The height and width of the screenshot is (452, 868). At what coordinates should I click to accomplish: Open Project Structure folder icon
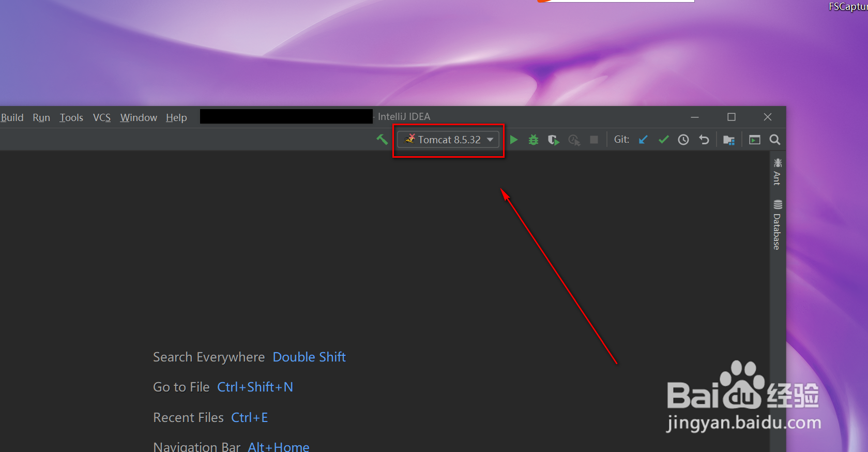pos(729,140)
